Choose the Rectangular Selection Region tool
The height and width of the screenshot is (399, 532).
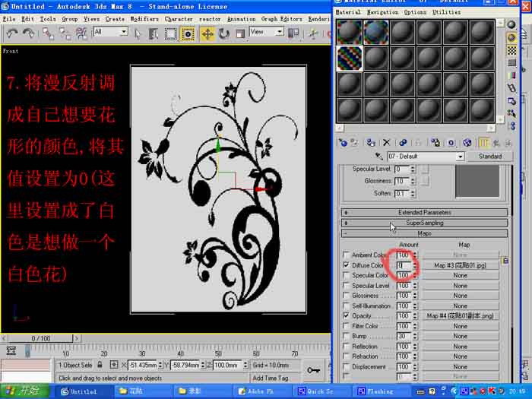pos(171,33)
